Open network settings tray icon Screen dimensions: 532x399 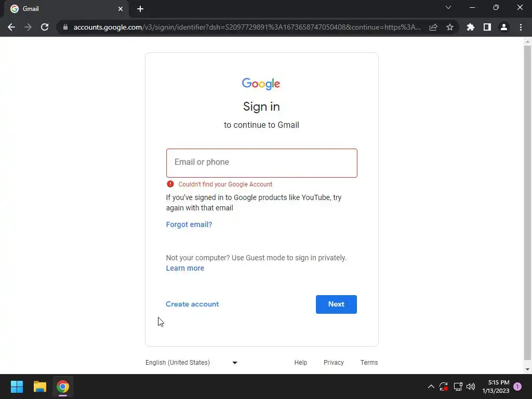(458, 387)
